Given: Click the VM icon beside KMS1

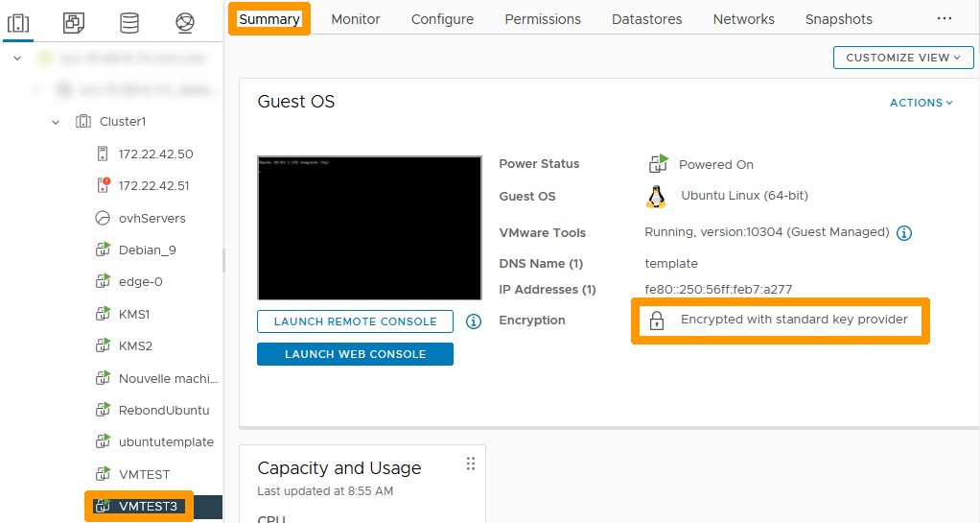Looking at the screenshot, I should tap(103, 314).
